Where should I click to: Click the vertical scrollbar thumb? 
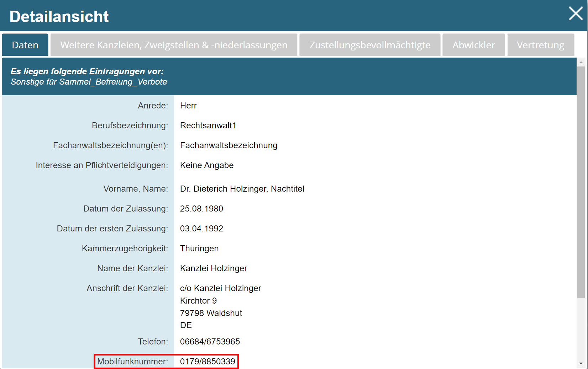(x=581, y=181)
